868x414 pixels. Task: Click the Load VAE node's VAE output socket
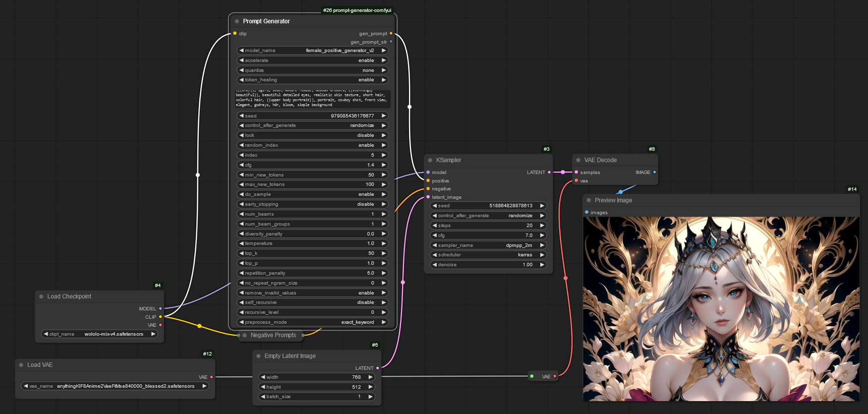212,377
